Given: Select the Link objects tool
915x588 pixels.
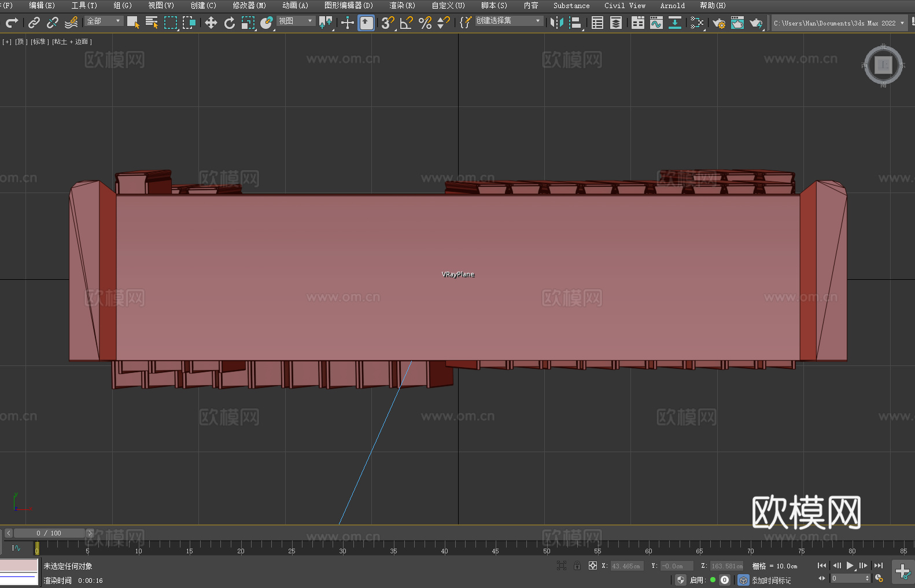Looking at the screenshot, I should 34,23.
